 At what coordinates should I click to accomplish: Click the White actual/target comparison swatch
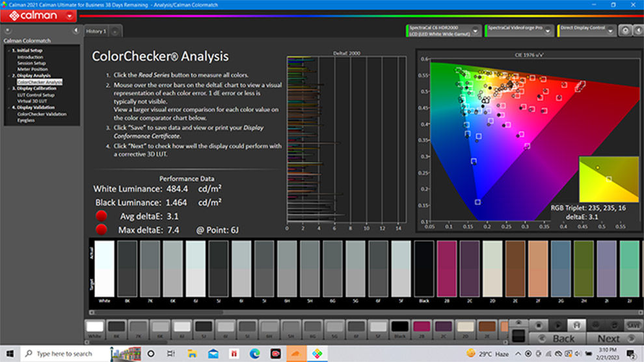[x=104, y=269]
